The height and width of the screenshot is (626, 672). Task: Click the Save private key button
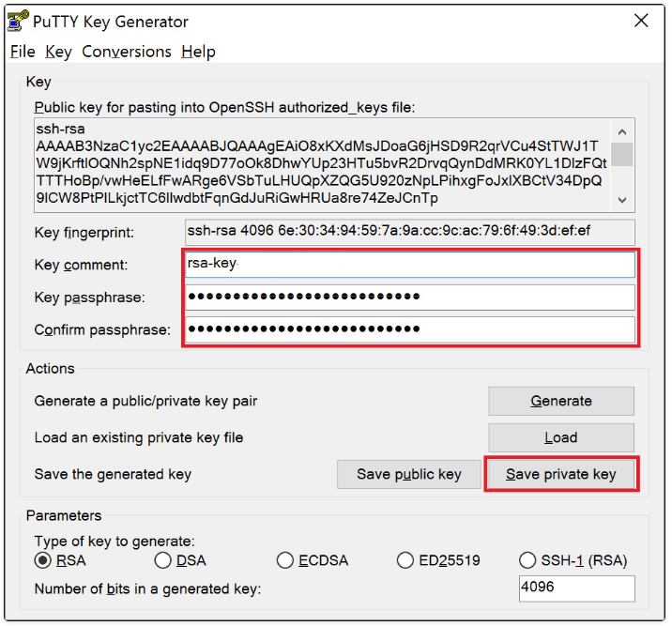pyautogui.click(x=560, y=474)
